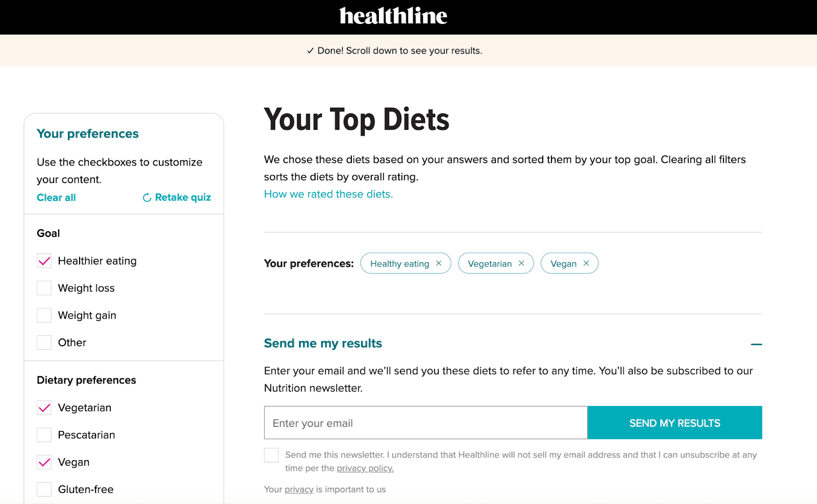Image resolution: width=817 pixels, height=504 pixels.
Task: Remove the Vegetarian filter chip
Action: click(x=521, y=263)
